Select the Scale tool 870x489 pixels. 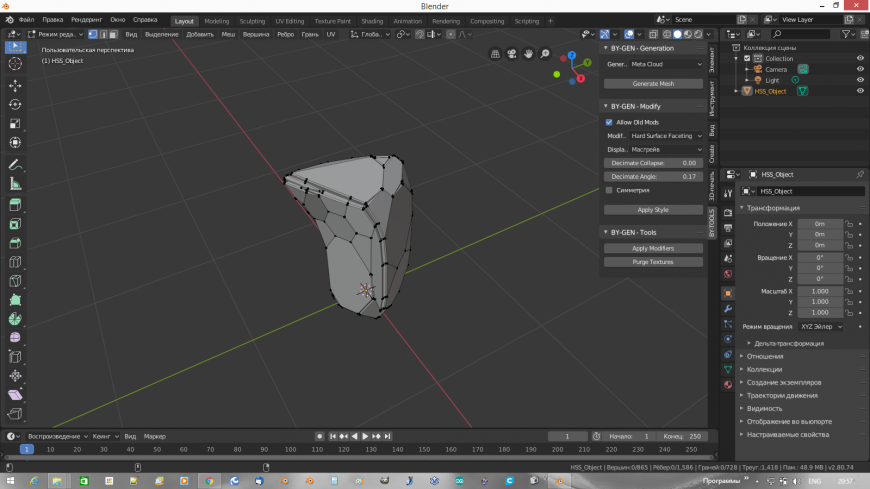15,123
